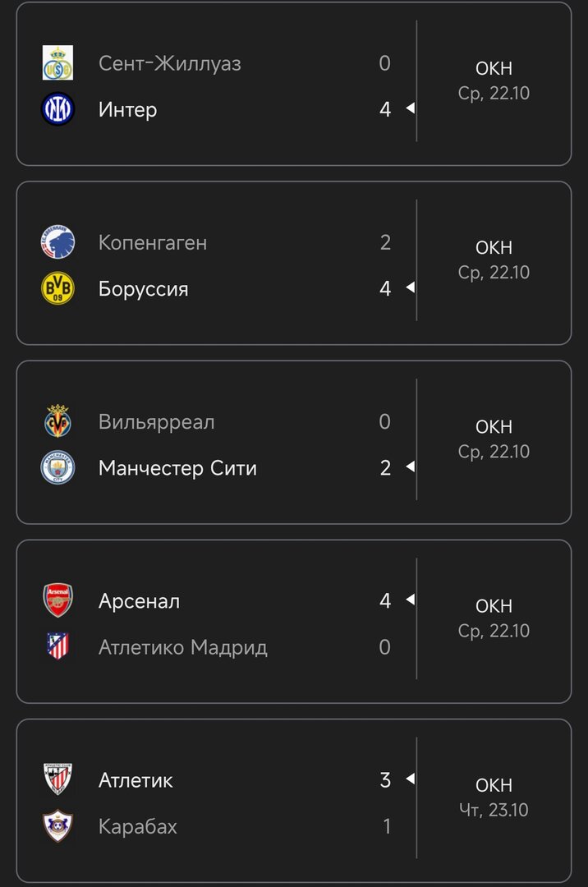
Task: Click the Копенгаген team name
Action: [153, 243]
